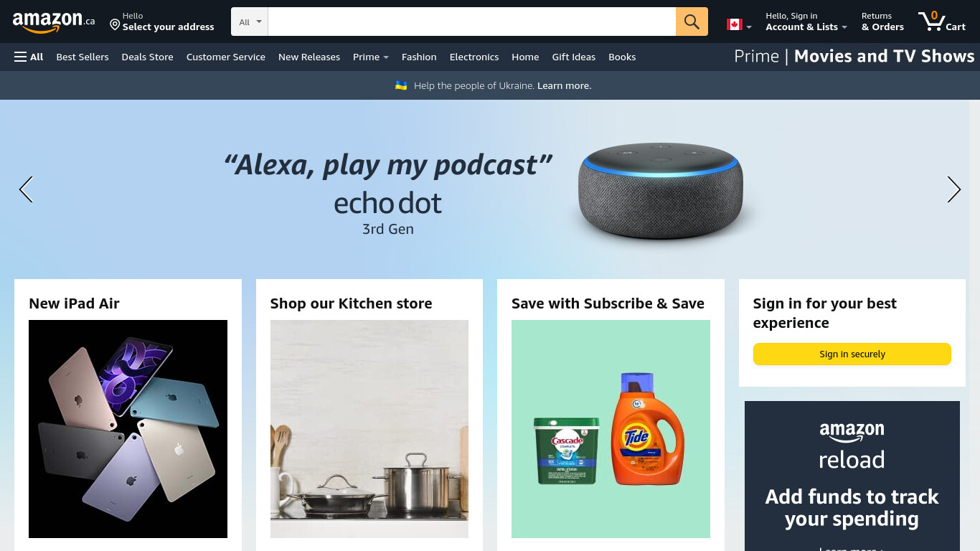Click the Amazon.ca logo

click(x=54, y=22)
